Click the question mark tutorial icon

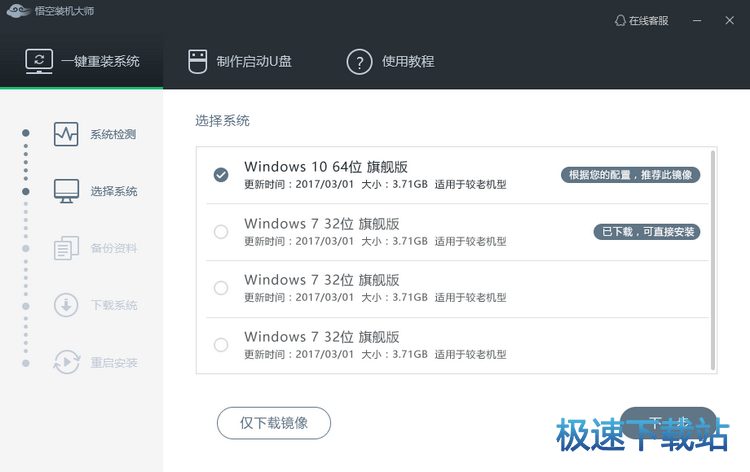point(359,61)
